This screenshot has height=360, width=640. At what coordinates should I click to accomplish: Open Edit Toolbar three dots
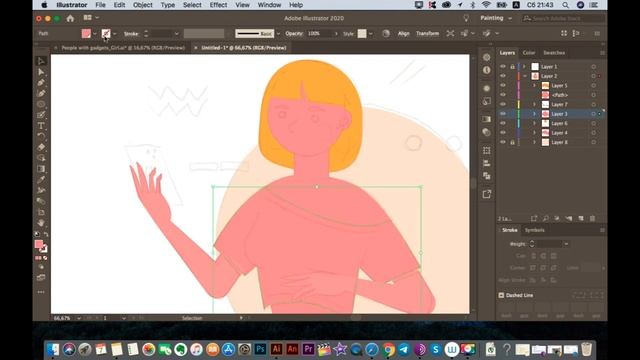pos(41,292)
